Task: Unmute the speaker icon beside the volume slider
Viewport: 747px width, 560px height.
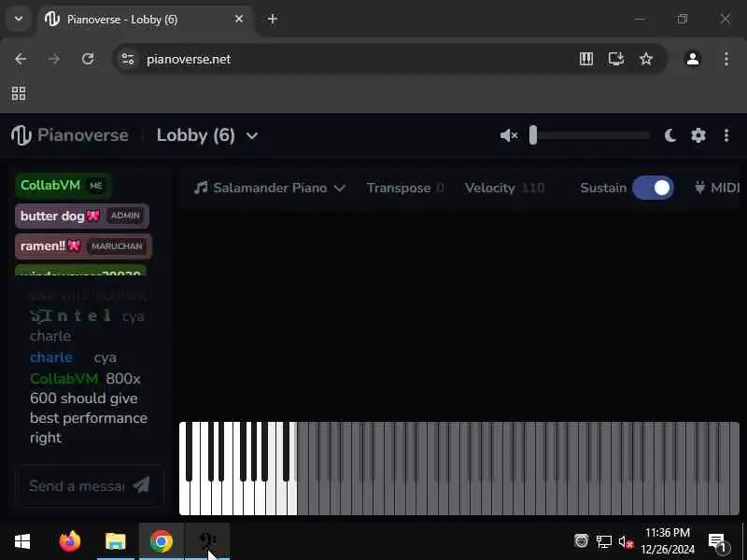Action: (509, 135)
